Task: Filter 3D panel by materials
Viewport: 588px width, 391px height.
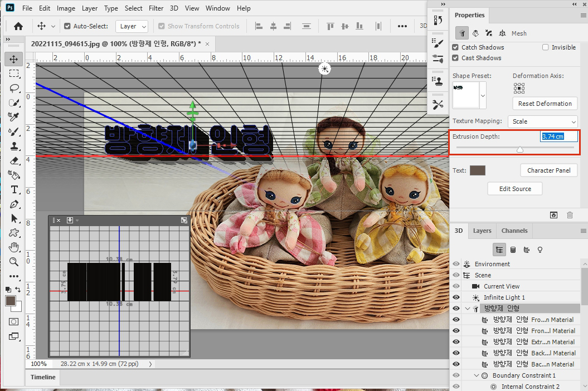Action: [x=527, y=250]
